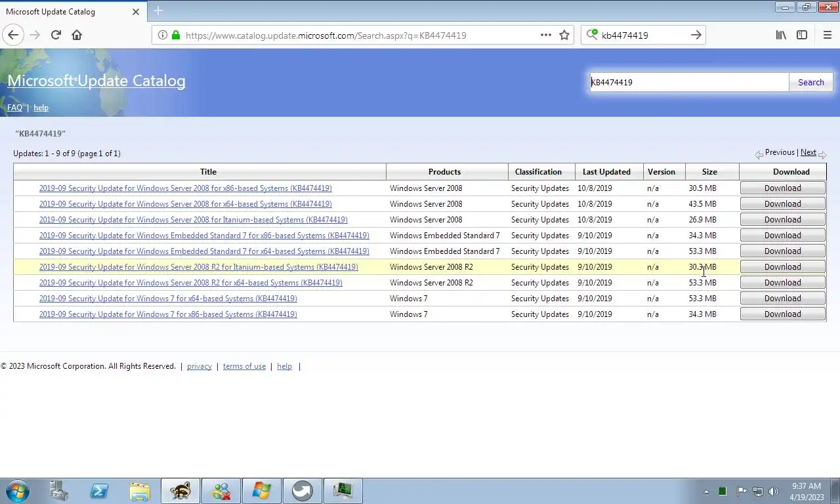Open the help link below the header
The width and height of the screenshot is (840, 504).
pos(41,108)
